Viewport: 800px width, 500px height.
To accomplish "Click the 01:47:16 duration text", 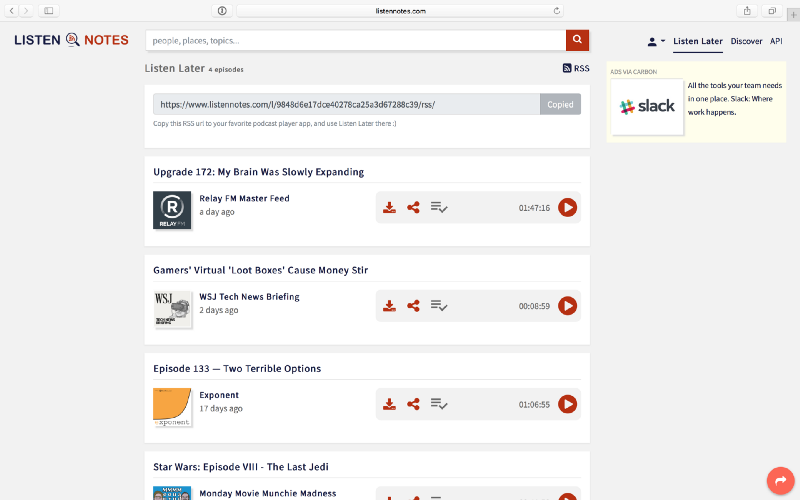I will 534,208.
